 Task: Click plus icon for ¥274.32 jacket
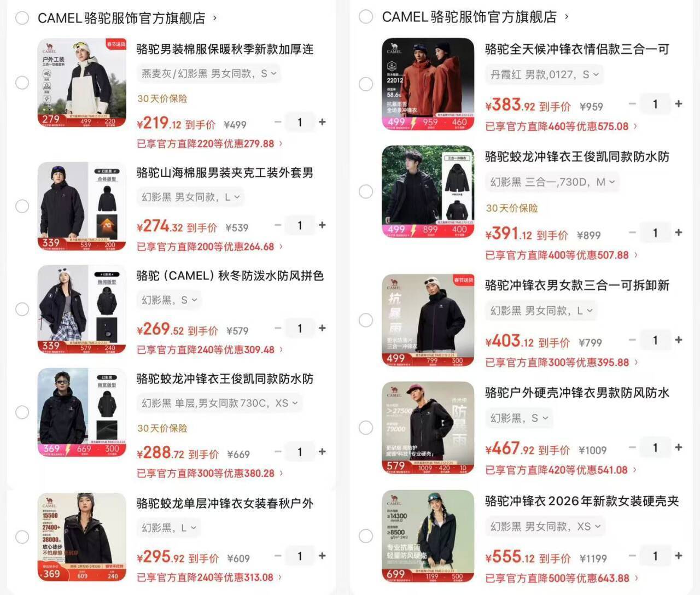click(322, 225)
